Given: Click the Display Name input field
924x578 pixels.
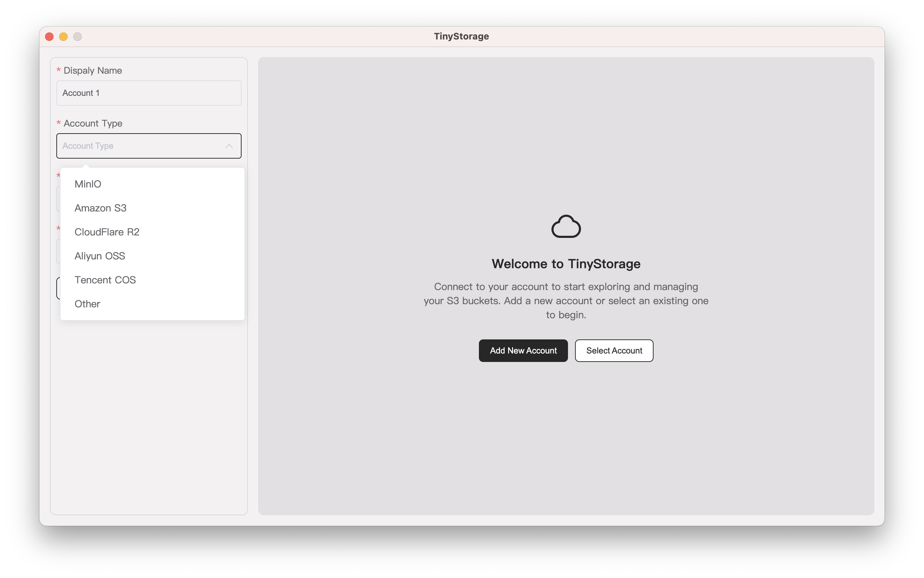Looking at the screenshot, I should click(x=149, y=93).
